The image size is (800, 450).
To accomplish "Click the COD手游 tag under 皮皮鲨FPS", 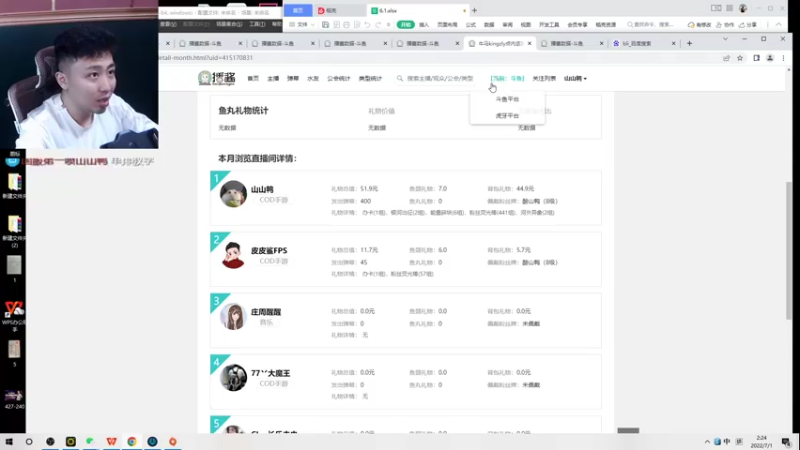I will pyautogui.click(x=273, y=261).
